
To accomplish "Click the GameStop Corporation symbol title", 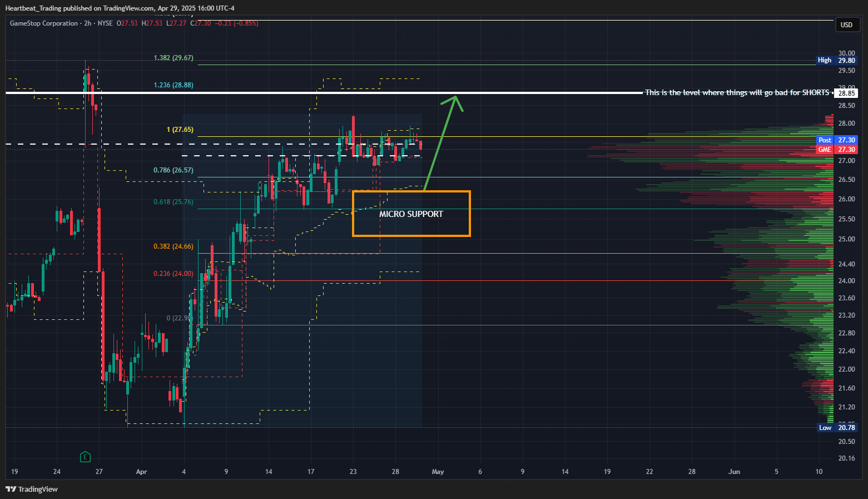I will click(44, 23).
